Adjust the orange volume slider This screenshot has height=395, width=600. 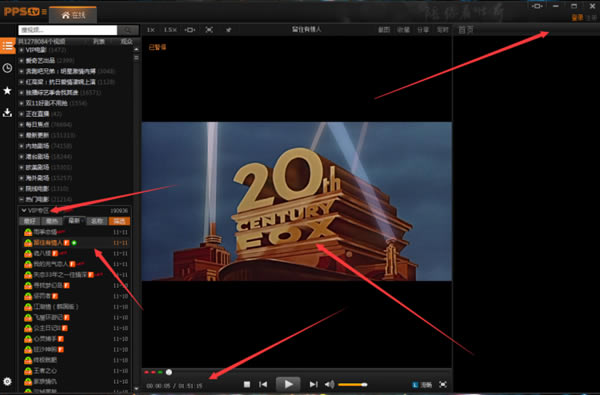pos(352,385)
